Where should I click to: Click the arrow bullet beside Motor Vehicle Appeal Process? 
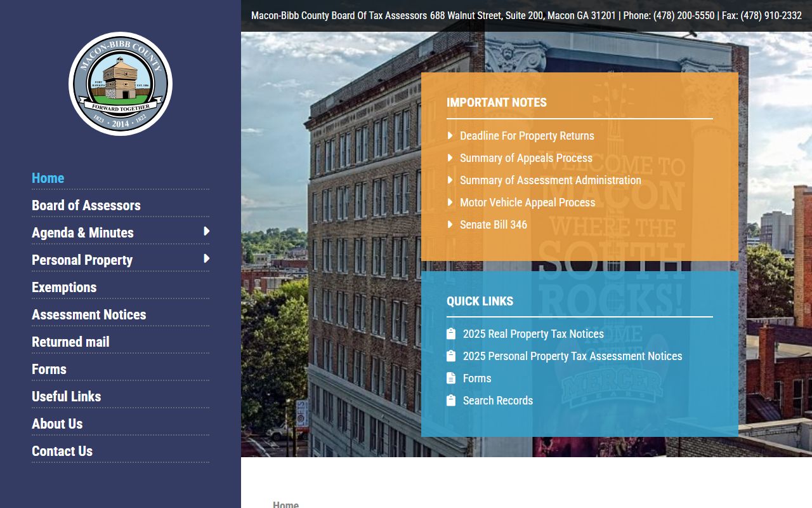(x=450, y=203)
